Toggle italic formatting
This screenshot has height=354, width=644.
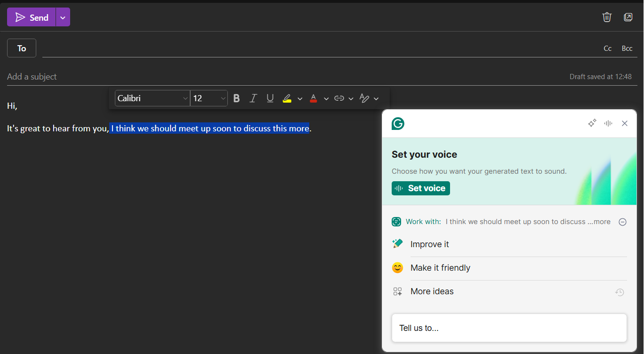tap(253, 98)
